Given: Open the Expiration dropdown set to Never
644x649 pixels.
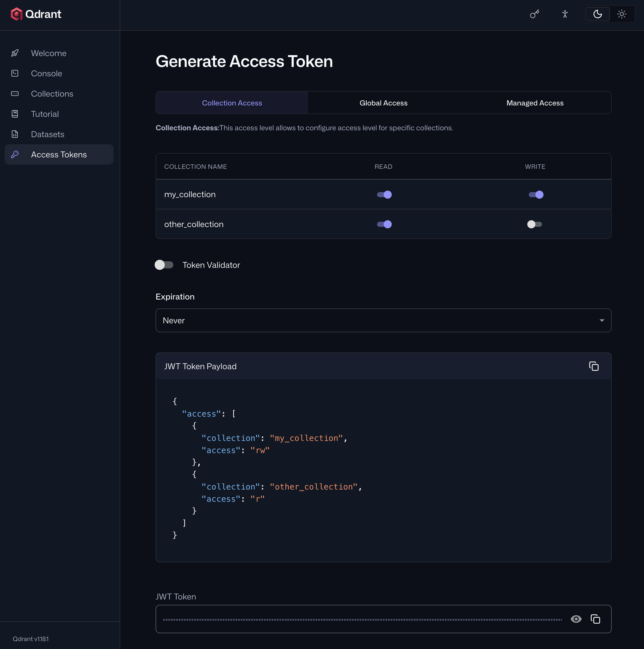Looking at the screenshot, I should pyautogui.click(x=383, y=320).
